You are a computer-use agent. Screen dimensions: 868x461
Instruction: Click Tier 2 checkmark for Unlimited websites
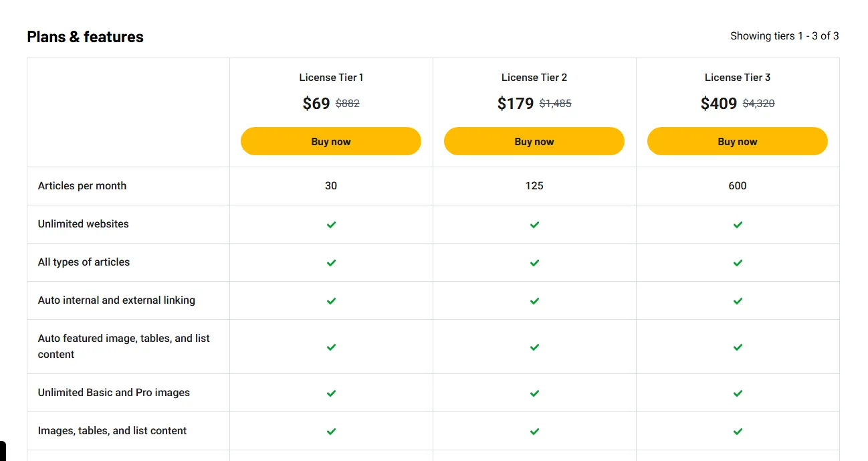coord(534,225)
